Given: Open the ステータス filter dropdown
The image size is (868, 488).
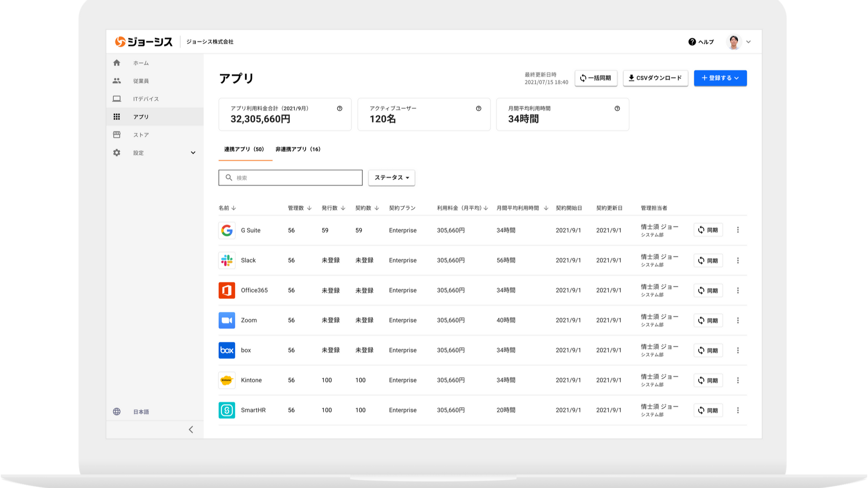Looking at the screenshot, I should (391, 178).
